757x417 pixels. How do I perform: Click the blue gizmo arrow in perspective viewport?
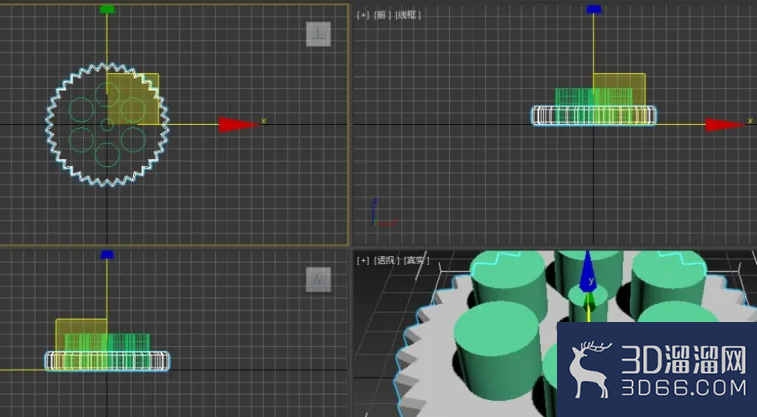[x=588, y=272]
